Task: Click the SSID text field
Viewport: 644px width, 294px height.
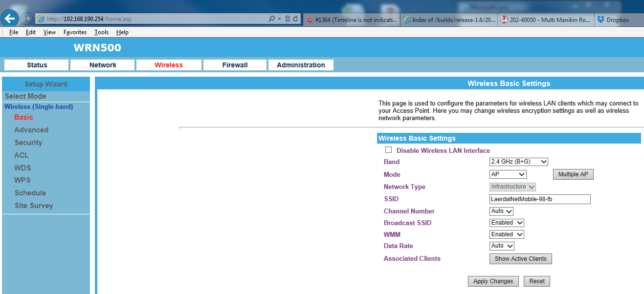Action: pos(540,199)
